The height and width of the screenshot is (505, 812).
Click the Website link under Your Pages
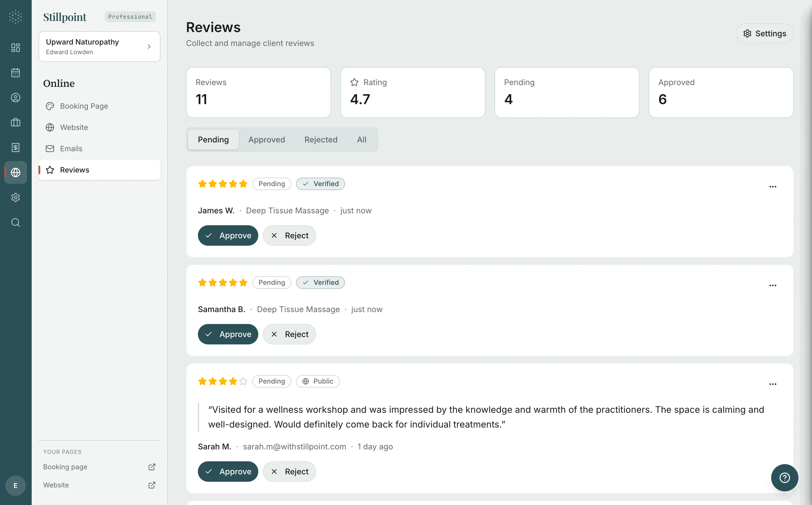coord(56,485)
